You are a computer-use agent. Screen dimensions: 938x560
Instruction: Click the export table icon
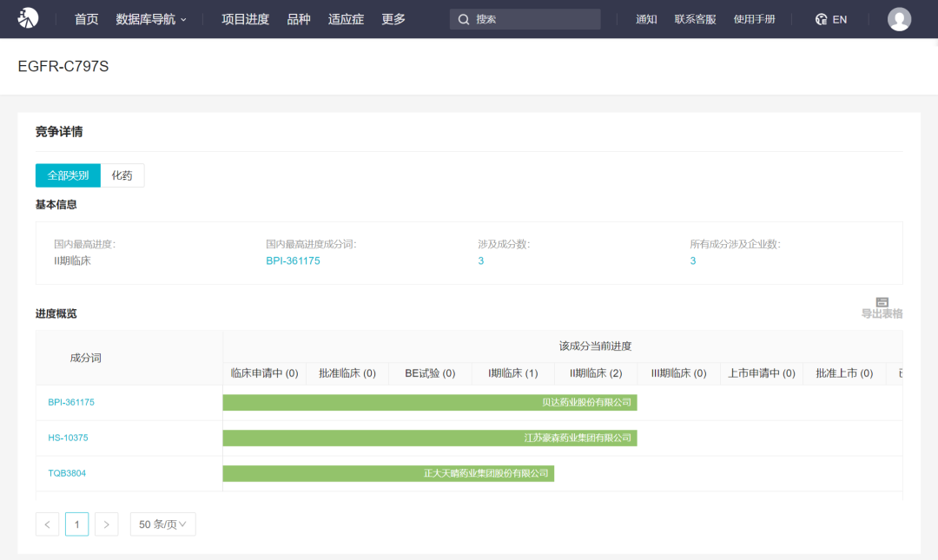click(882, 302)
